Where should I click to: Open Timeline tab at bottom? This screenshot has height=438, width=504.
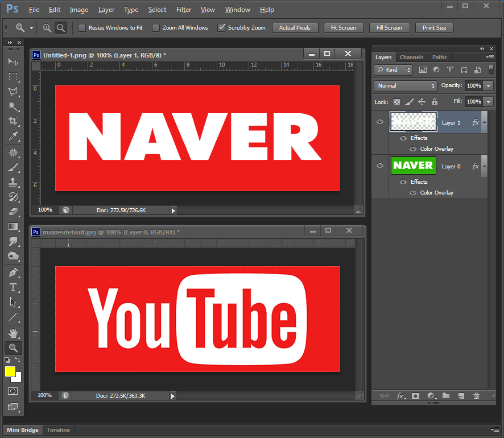58,429
